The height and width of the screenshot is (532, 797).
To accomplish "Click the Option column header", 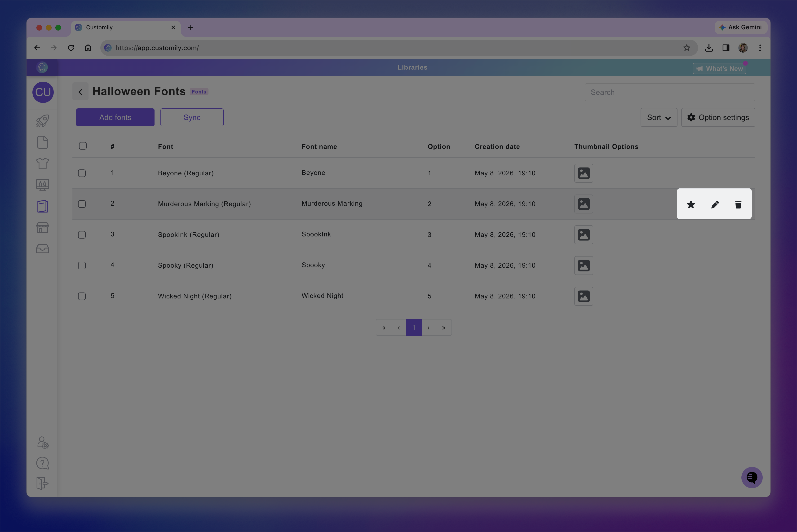I will click(439, 146).
